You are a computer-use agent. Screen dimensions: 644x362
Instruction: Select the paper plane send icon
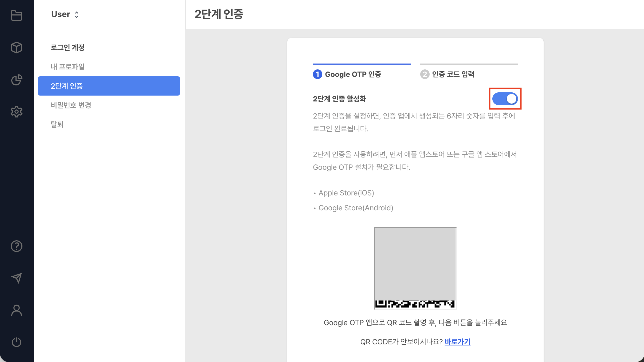[x=17, y=278]
